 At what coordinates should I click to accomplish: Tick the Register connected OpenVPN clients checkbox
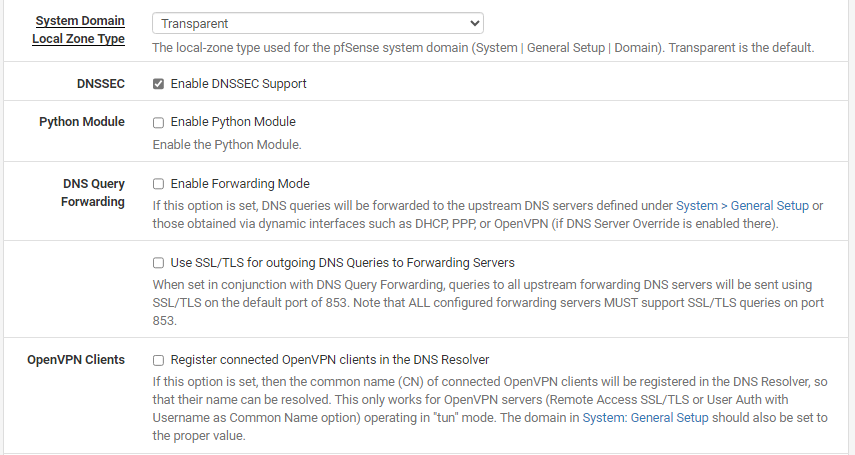[158, 359]
